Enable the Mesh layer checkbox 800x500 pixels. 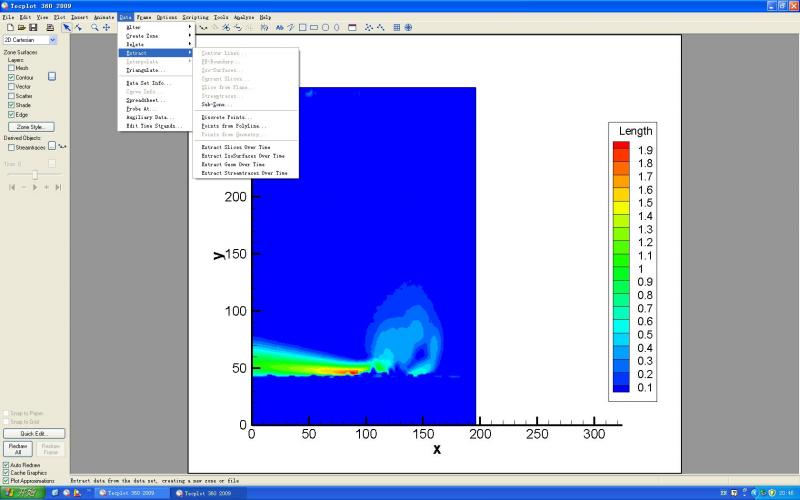pos(11,68)
